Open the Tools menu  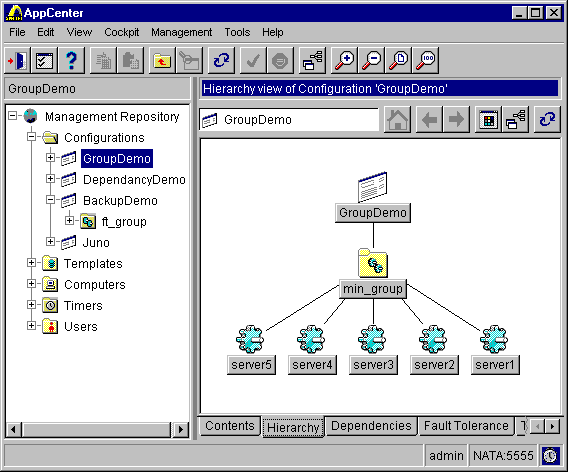tap(237, 32)
